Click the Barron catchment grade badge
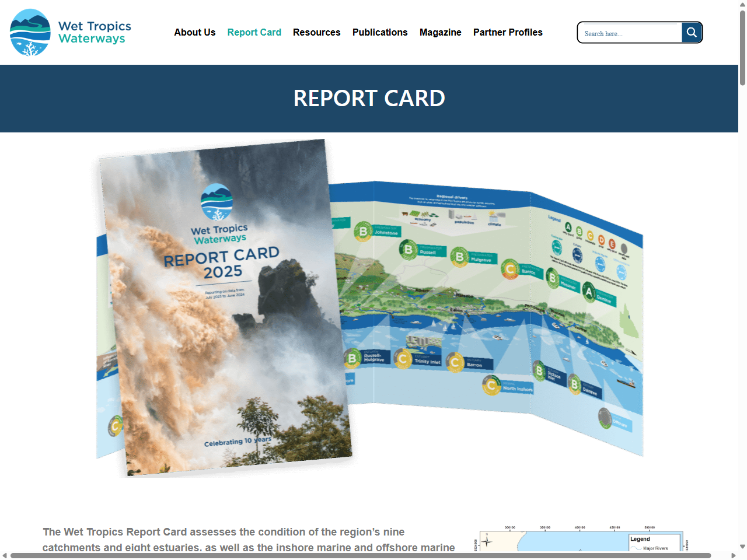 pos(511,269)
